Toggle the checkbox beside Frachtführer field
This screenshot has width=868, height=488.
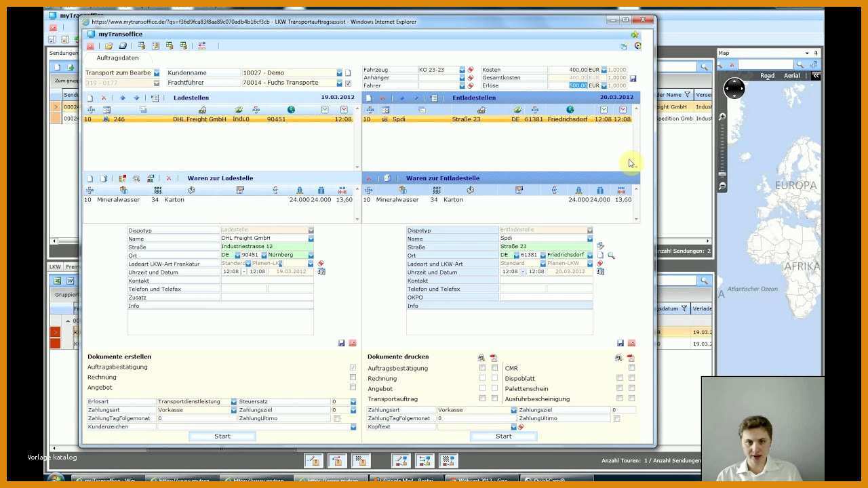point(349,83)
